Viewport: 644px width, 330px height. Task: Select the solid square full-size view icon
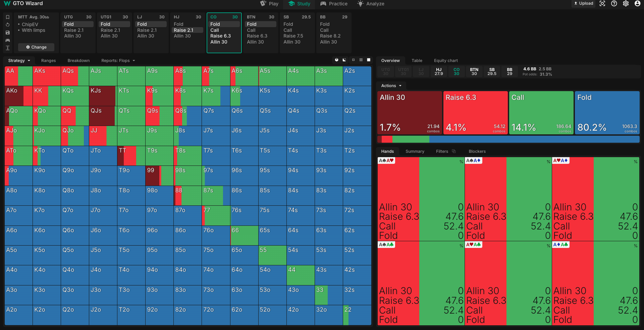[369, 60]
